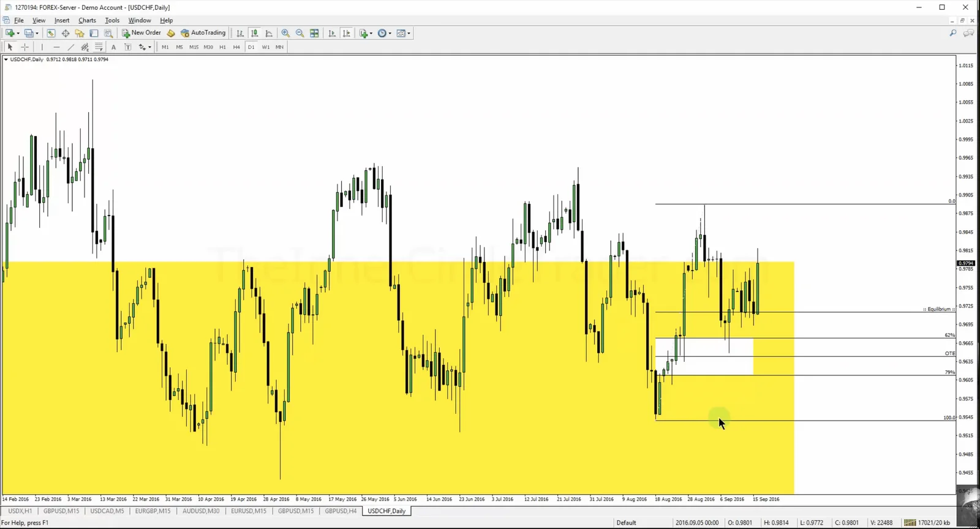Switch chart to line chart style
The height and width of the screenshot is (529, 980).
tap(269, 33)
